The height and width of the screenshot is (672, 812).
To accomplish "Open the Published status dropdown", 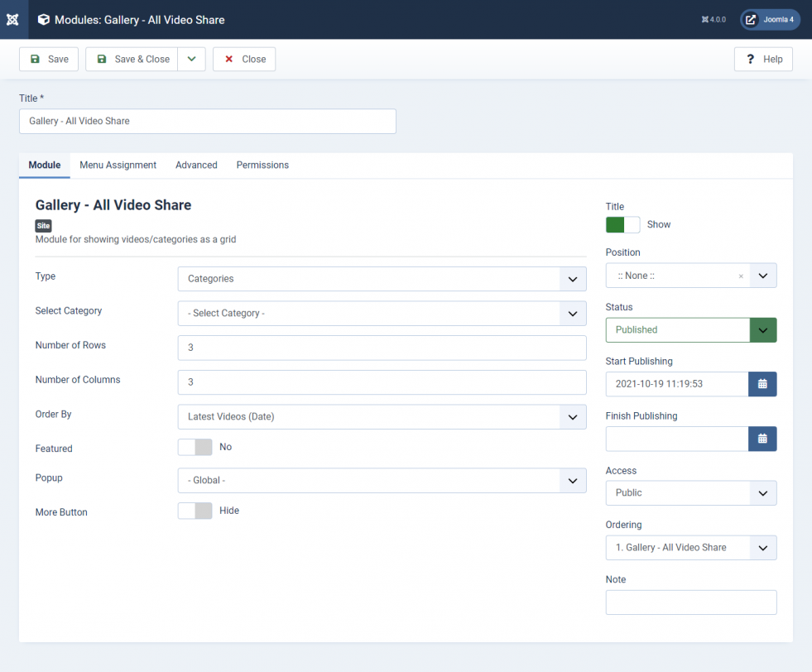I will 691,329.
